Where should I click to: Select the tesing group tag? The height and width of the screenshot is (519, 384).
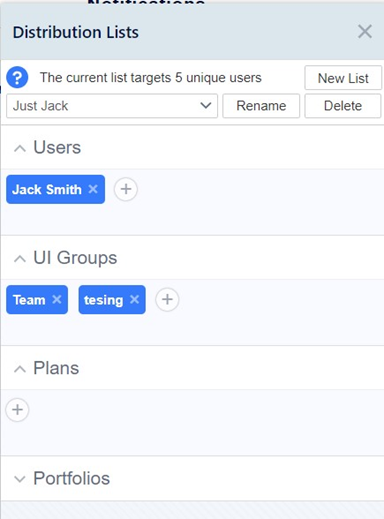point(103,300)
